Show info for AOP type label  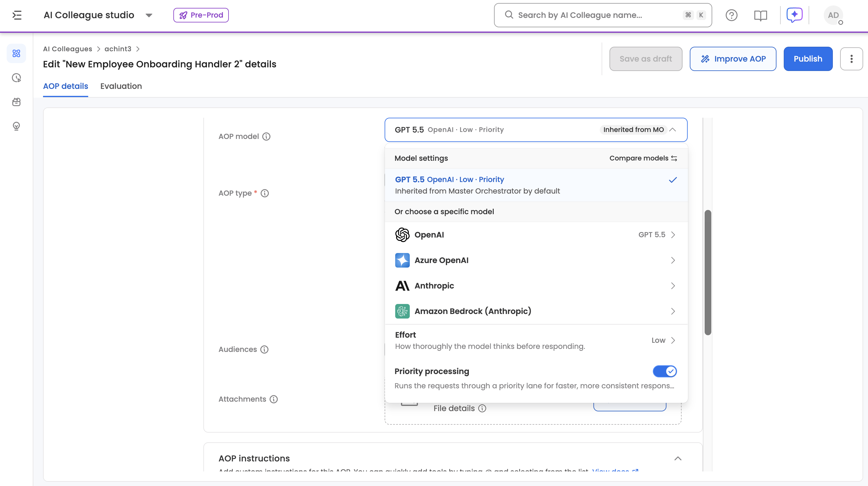click(x=265, y=193)
